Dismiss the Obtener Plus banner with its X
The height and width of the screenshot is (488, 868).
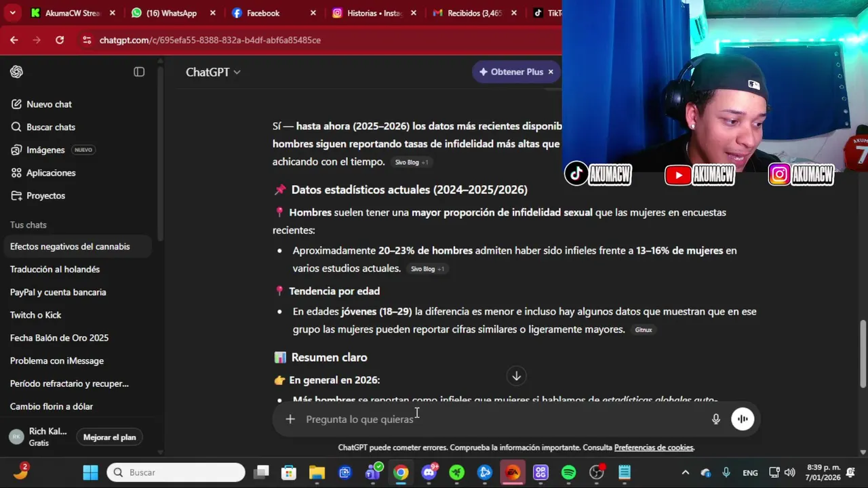click(551, 72)
